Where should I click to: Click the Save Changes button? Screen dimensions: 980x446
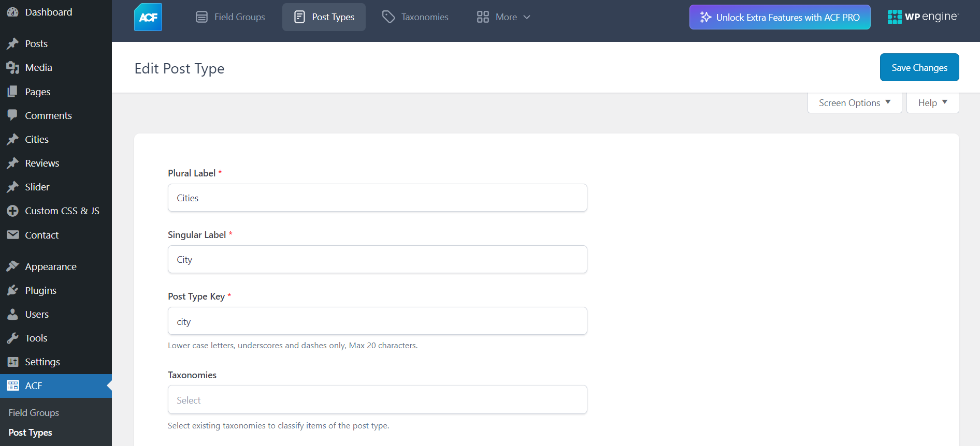[x=919, y=68]
